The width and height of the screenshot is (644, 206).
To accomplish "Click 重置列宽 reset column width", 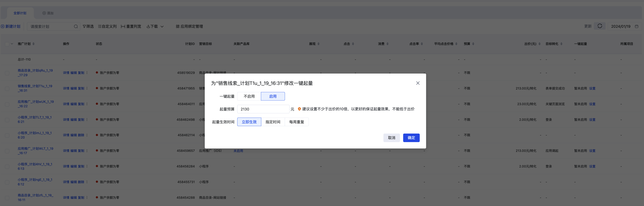I will tap(131, 26).
